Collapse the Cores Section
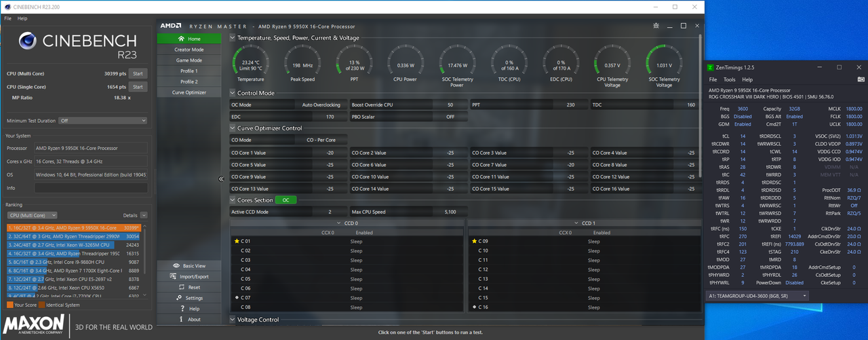868x340 pixels. pos(233,200)
